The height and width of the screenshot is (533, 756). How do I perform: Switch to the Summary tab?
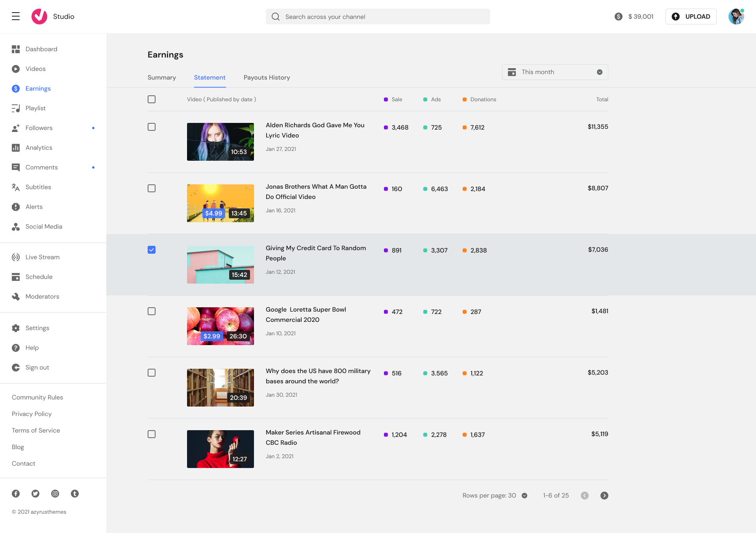tap(162, 78)
